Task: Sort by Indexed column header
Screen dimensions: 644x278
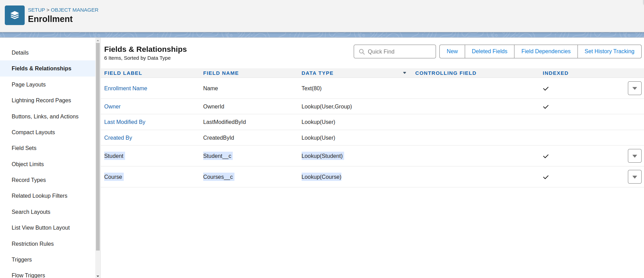Action: point(555,73)
